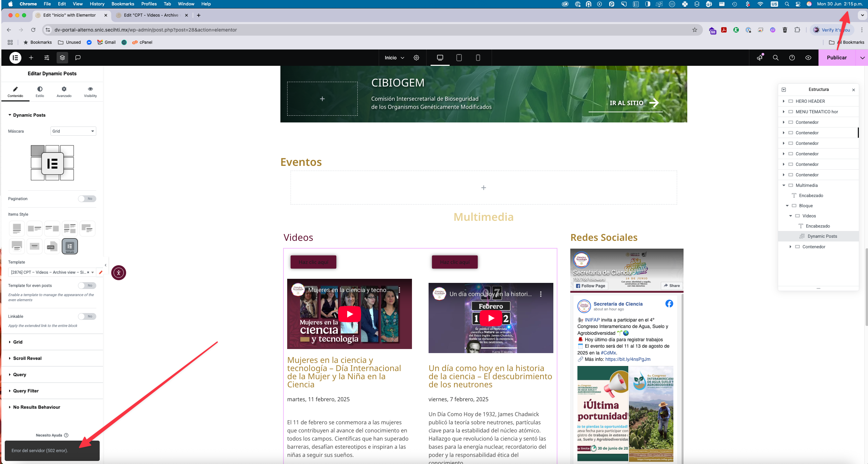868x464 pixels.
Task: Expand the Query Filter section
Action: [x=26, y=391]
